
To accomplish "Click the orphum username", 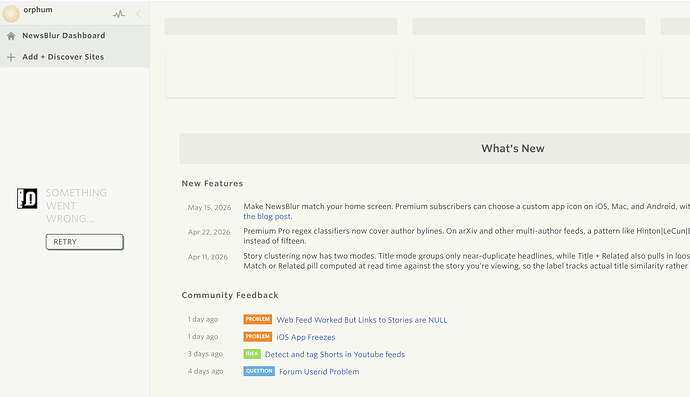I will click(38, 10).
